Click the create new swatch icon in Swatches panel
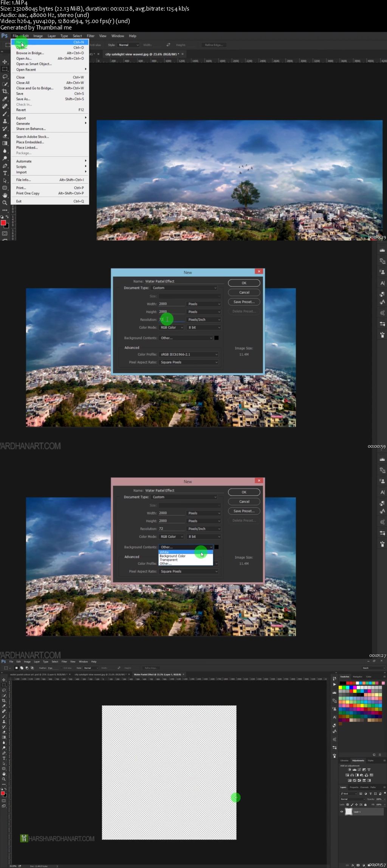The image size is (387, 868). (374, 755)
